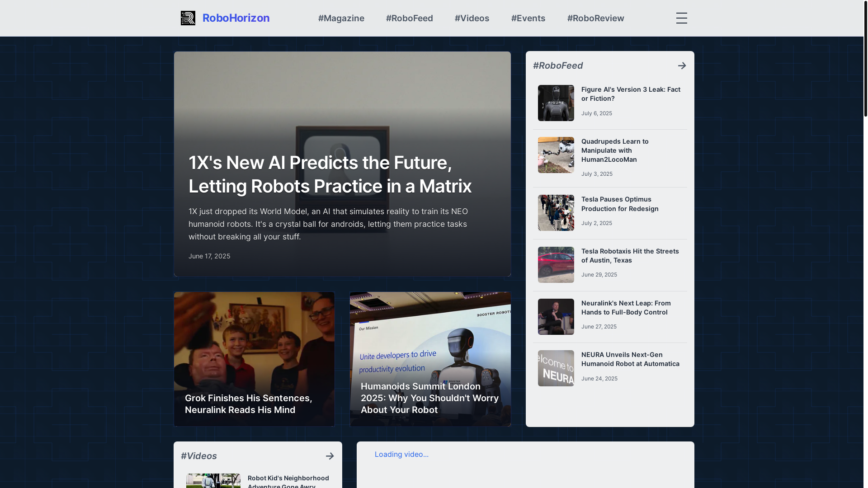This screenshot has width=868, height=488.
Task: Click the Neuralink article thumbnail
Action: 556,317
